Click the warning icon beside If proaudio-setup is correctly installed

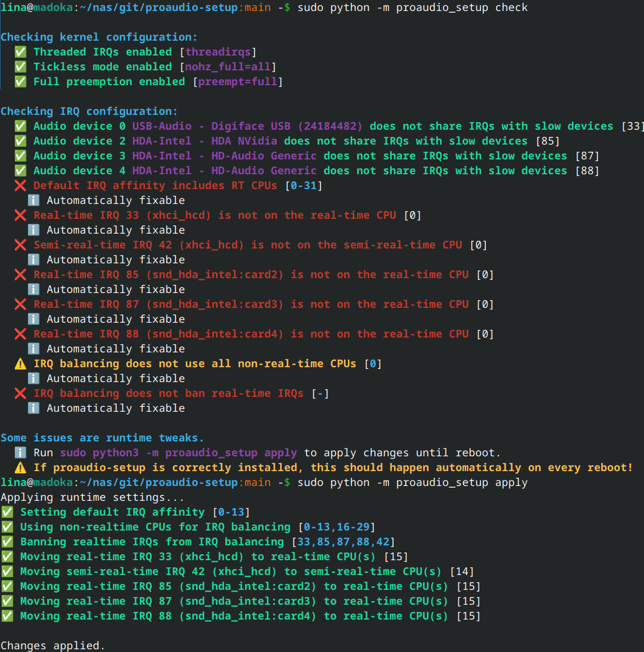click(x=20, y=468)
